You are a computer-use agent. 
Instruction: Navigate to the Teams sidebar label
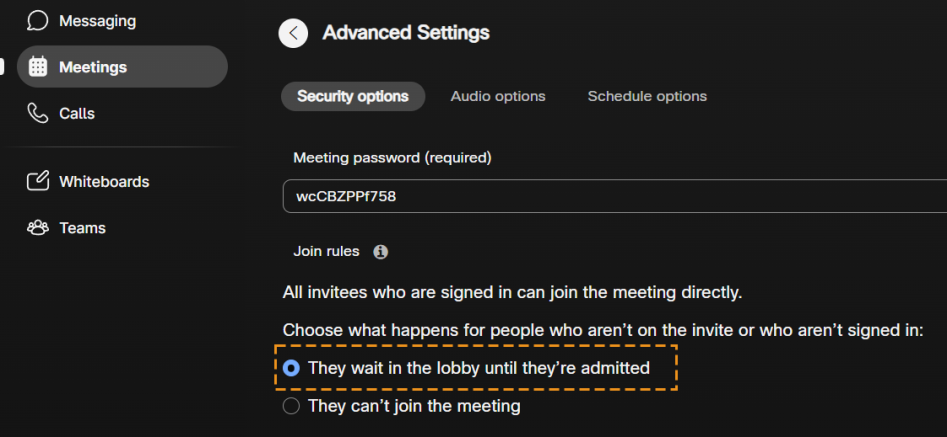coord(82,227)
